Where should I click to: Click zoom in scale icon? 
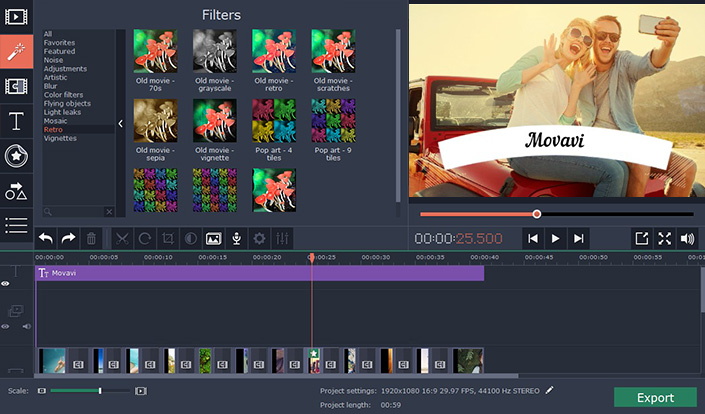coord(141,391)
